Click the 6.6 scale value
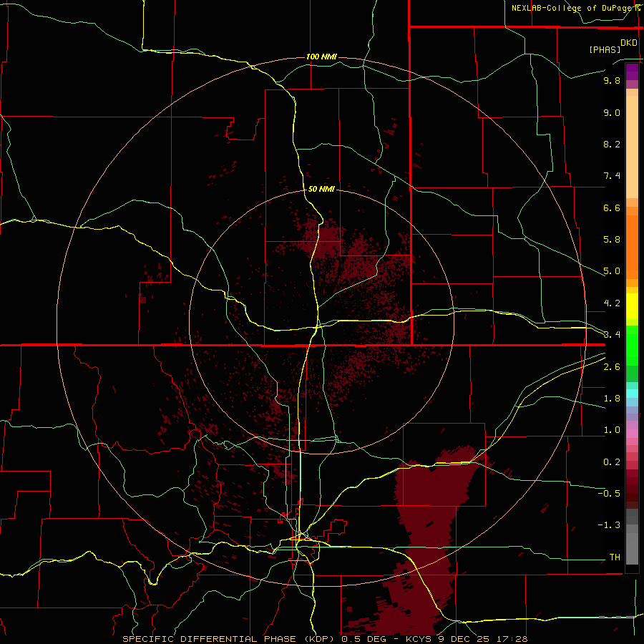Image resolution: width=644 pixels, height=644 pixels. click(612, 208)
